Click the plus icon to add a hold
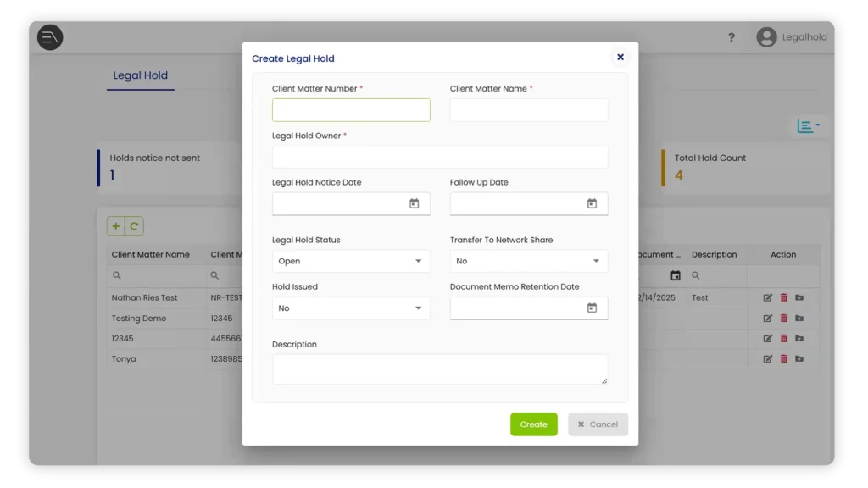 pyautogui.click(x=114, y=225)
